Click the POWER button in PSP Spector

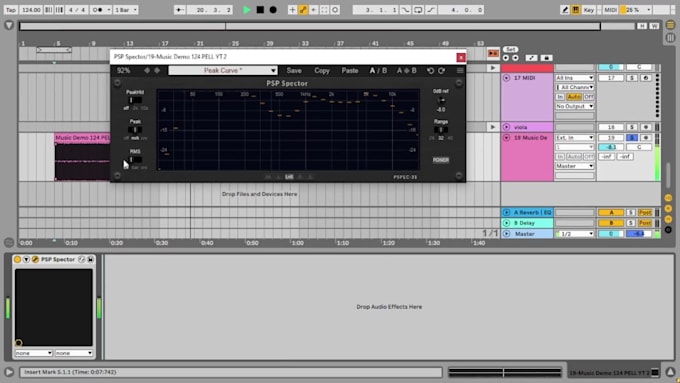(441, 160)
